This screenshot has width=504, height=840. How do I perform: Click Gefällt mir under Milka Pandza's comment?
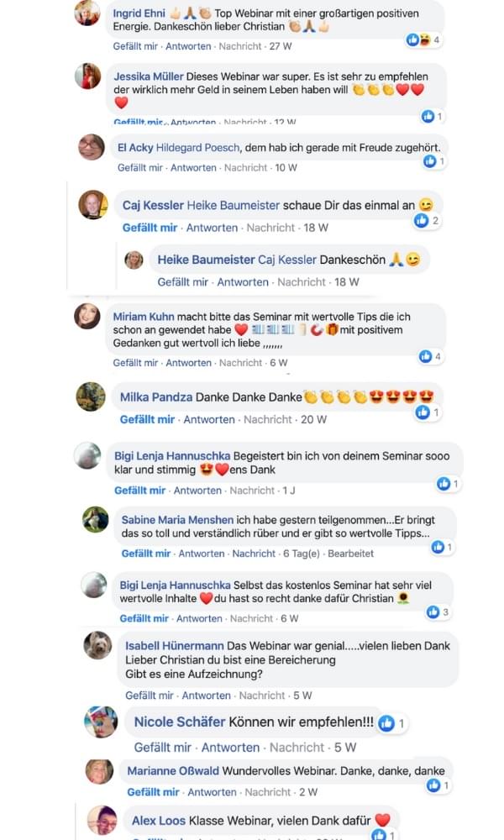pyautogui.click(x=147, y=419)
